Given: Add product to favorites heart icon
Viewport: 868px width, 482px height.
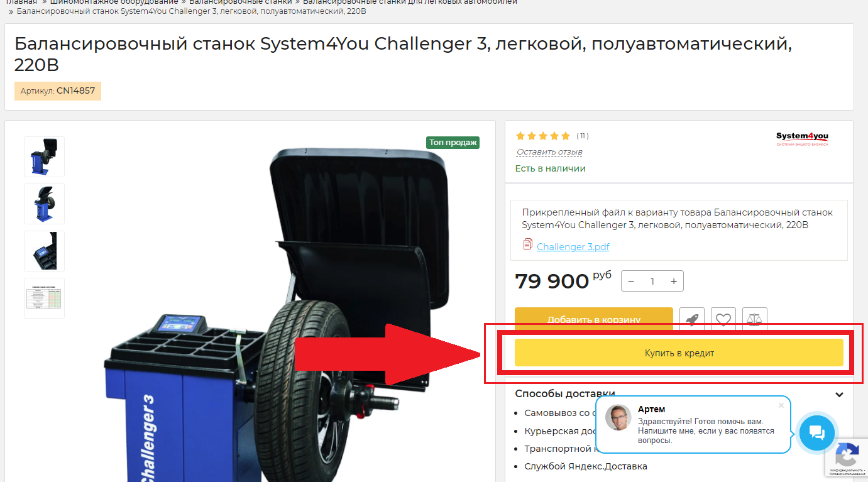Looking at the screenshot, I should pyautogui.click(x=723, y=319).
